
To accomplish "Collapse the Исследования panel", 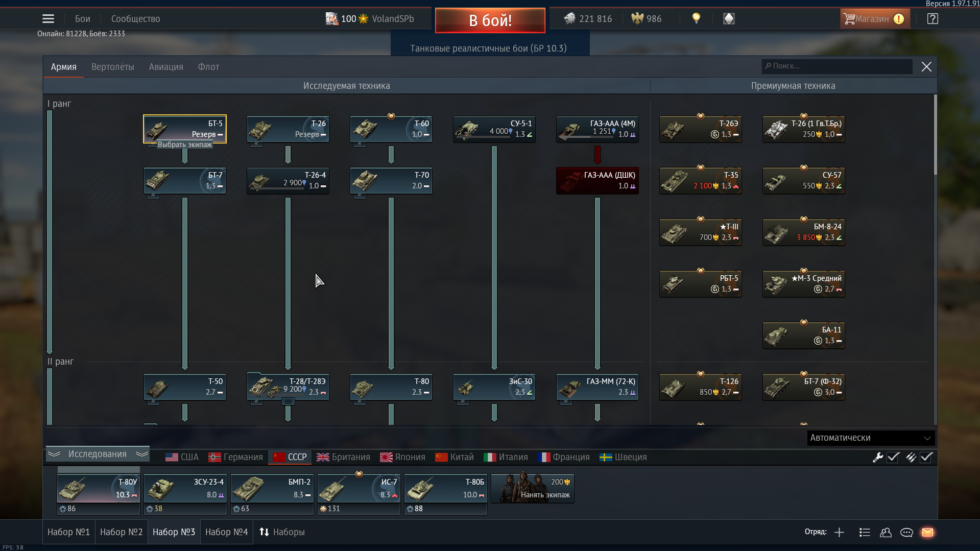I will (x=98, y=454).
